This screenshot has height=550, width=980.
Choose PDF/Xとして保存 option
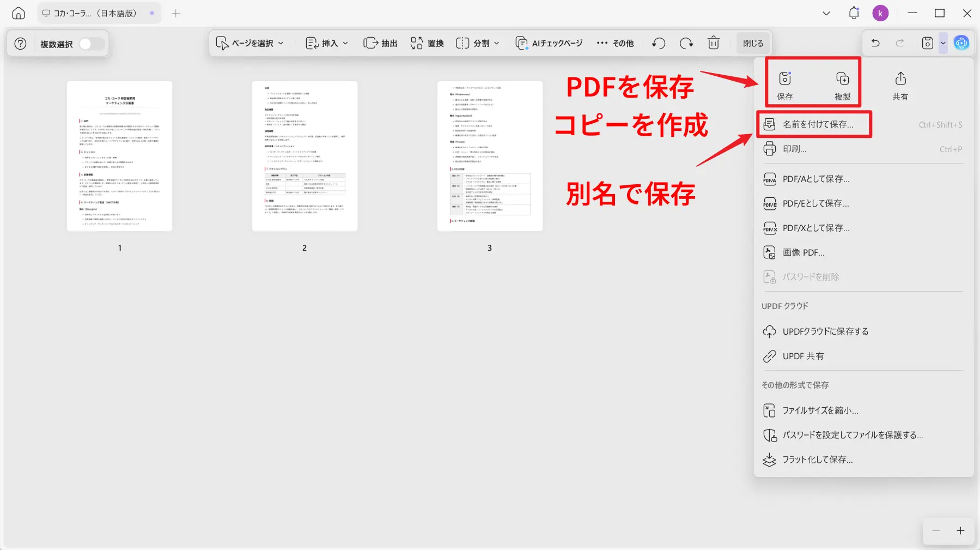tap(863, 228)
